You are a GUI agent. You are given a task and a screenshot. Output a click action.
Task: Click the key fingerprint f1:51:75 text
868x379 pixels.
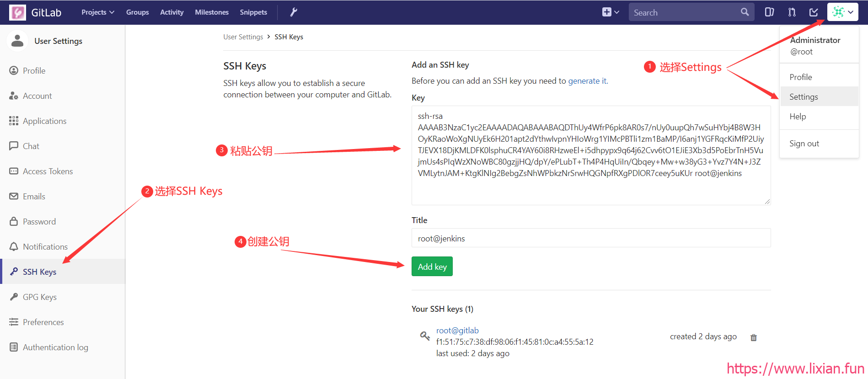[x=515, y=342]
